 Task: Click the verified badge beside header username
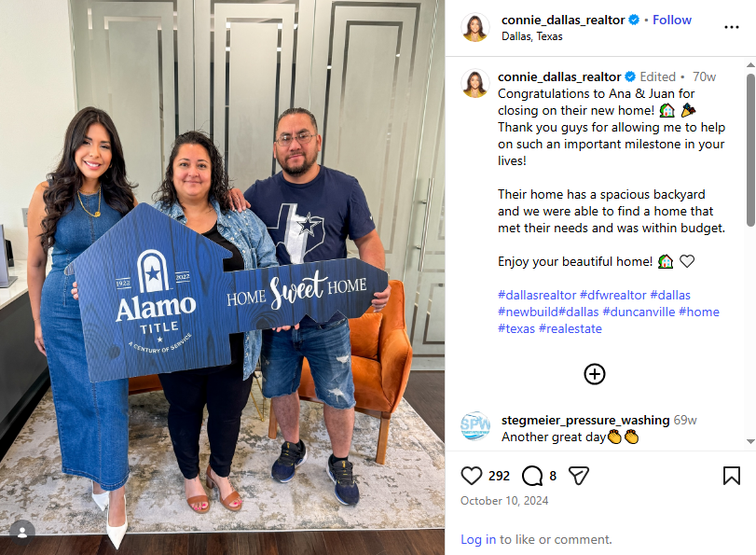tap(634, 20)
